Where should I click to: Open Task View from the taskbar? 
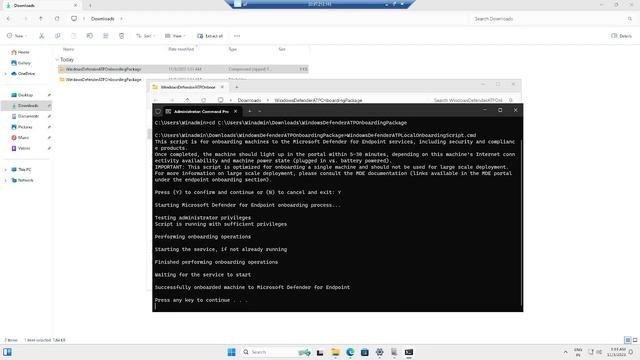point(320,352)
